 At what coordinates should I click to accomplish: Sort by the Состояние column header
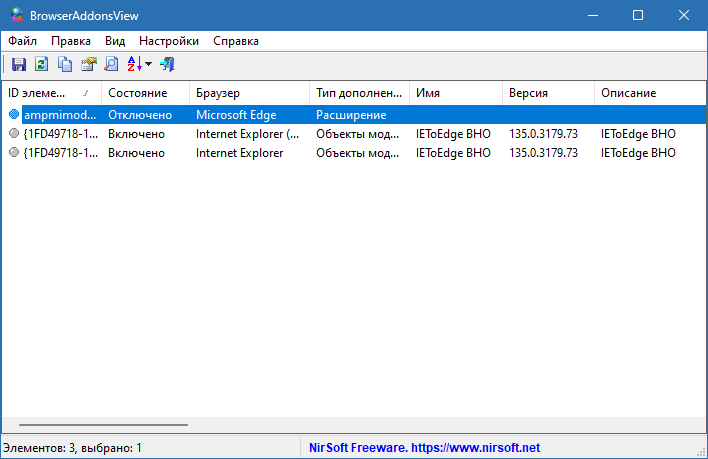click(145, 93)
